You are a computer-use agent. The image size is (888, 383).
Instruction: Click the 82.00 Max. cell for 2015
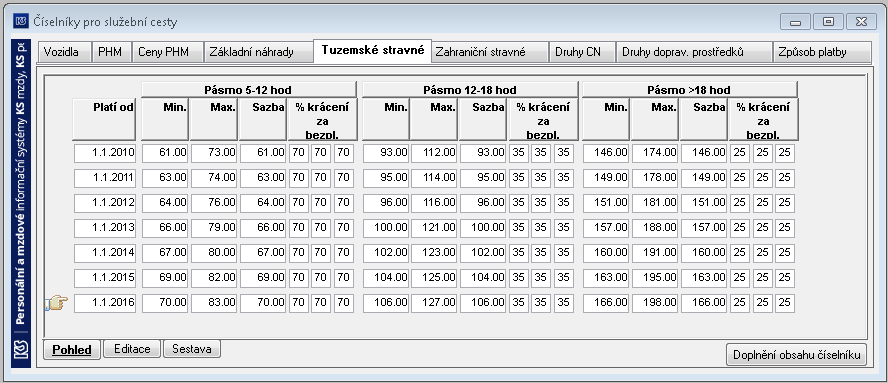click(x=214, y=278)
